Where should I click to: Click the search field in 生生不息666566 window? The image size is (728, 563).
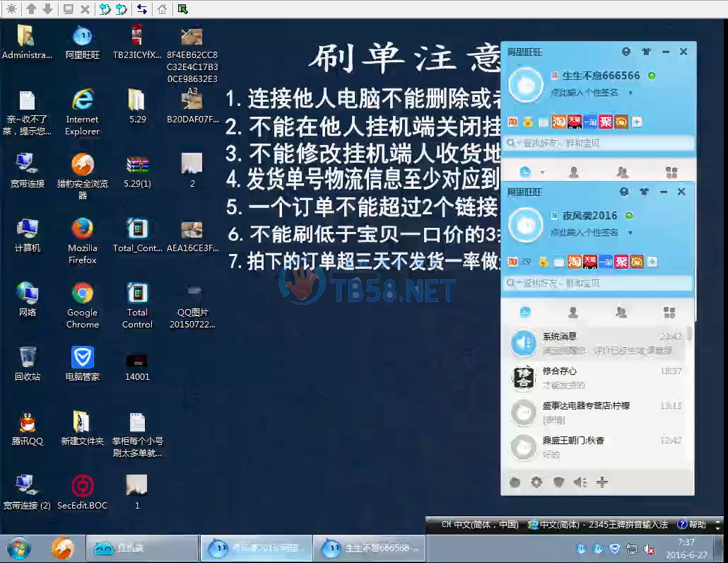[599, 143]
